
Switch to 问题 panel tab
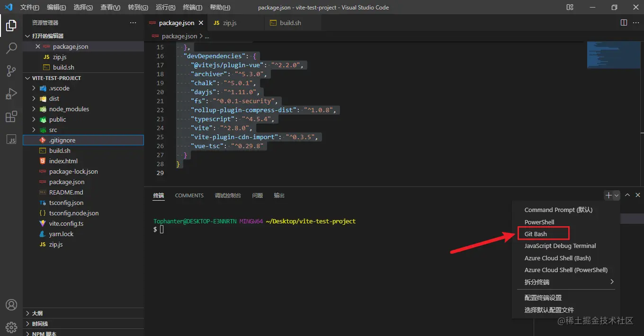pyautogui.click(x=258, y=195)
